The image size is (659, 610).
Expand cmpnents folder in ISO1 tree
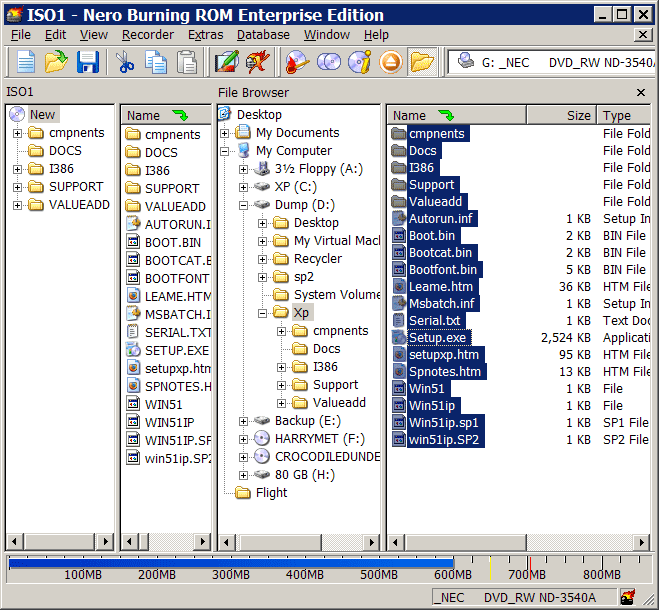(x=17, y=133)
